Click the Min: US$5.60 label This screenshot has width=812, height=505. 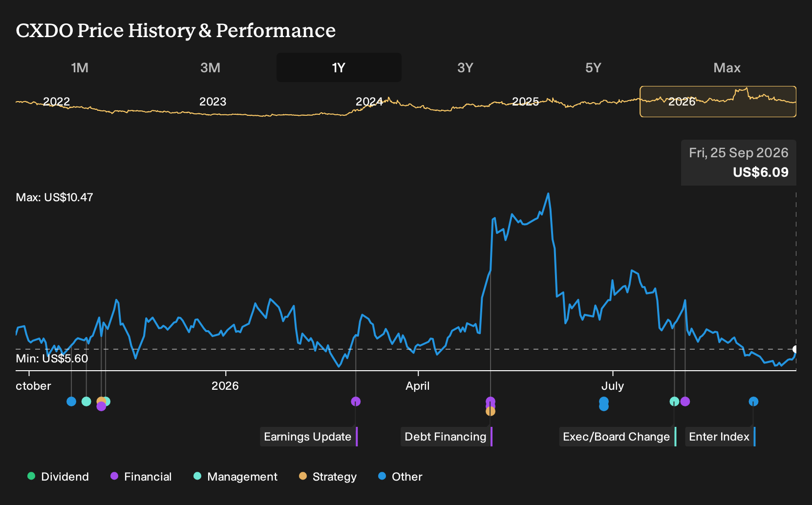pos(52,358)
